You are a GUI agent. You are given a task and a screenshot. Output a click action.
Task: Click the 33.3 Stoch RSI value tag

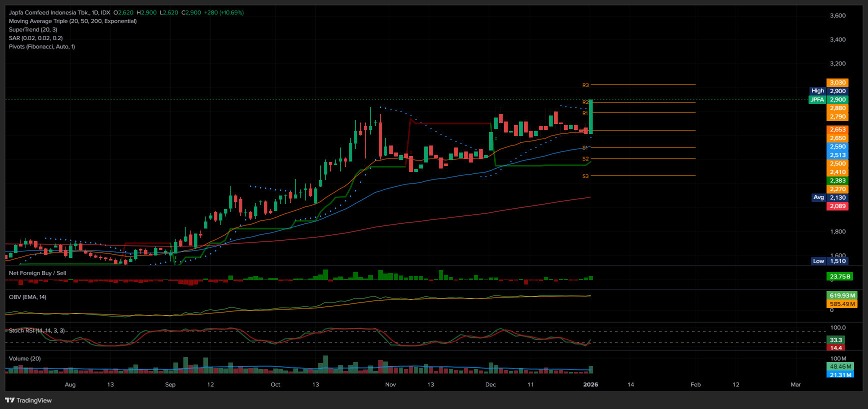[x=836, y=340]
